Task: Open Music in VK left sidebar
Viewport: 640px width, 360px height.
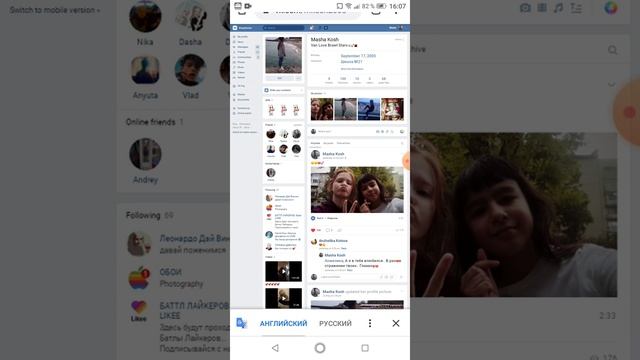Action: click(241, 67)
